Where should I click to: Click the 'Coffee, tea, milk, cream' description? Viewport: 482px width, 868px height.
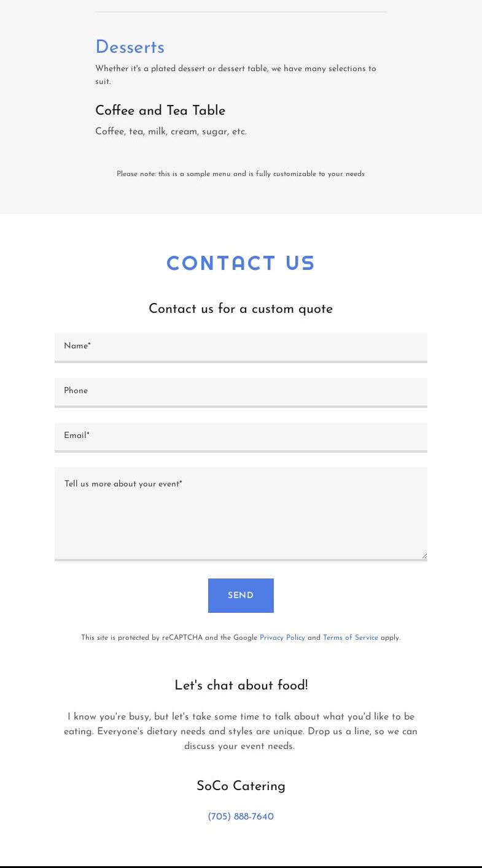tap(171, 131)
